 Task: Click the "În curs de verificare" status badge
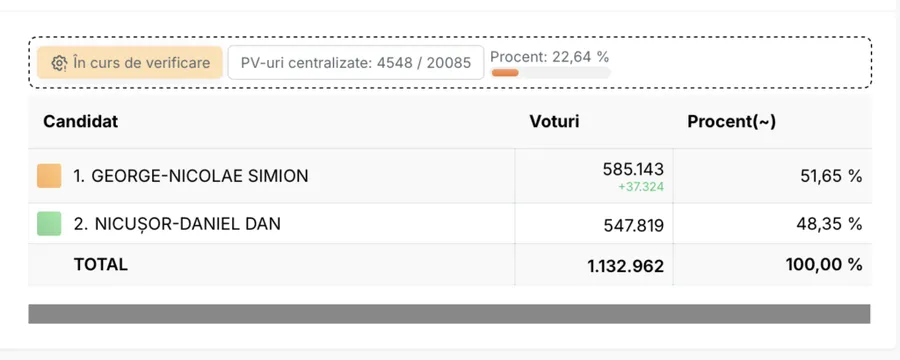click(x=130, y=63)
